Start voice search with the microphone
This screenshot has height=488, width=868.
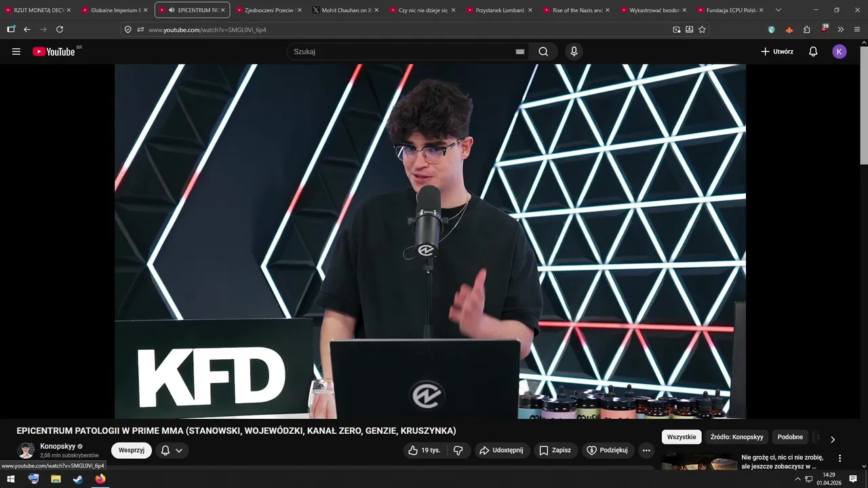[x=574, y=52]
